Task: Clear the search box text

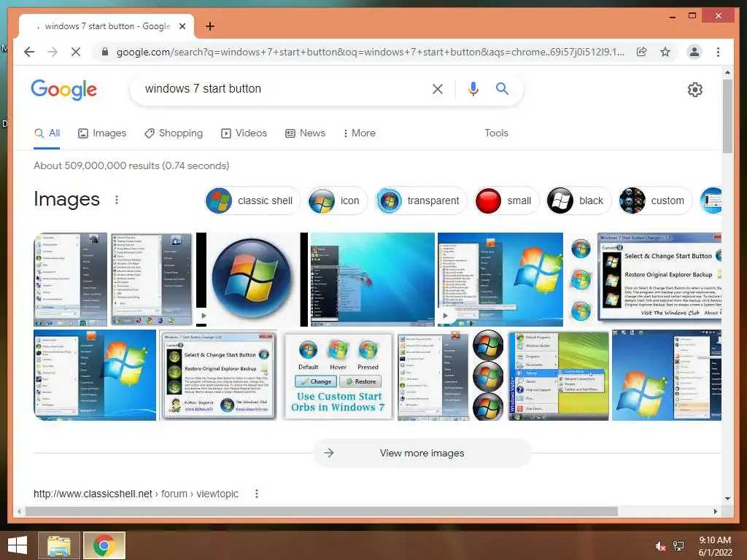Action: coord(438,88)
